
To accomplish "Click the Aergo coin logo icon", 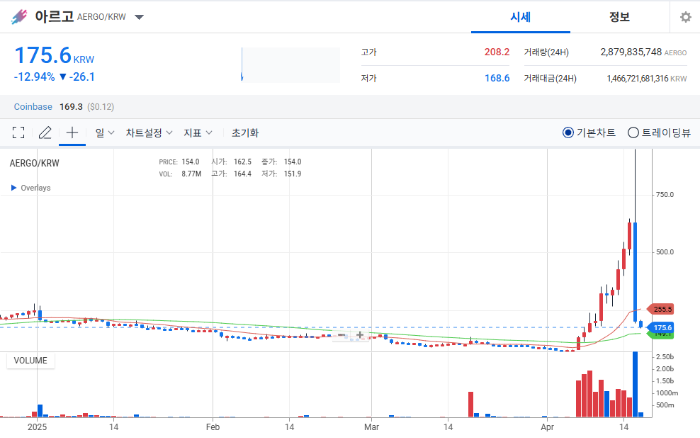I will point(19,17).
